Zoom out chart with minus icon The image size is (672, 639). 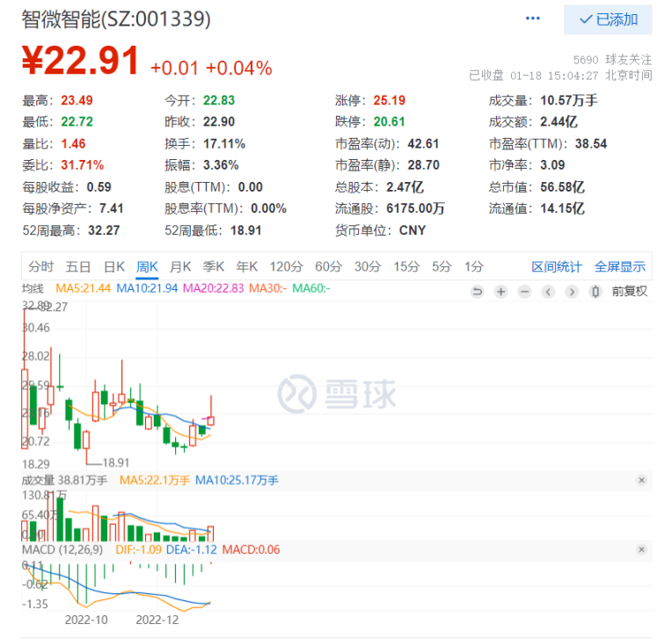pyautogui.click(x=524, y=292)
